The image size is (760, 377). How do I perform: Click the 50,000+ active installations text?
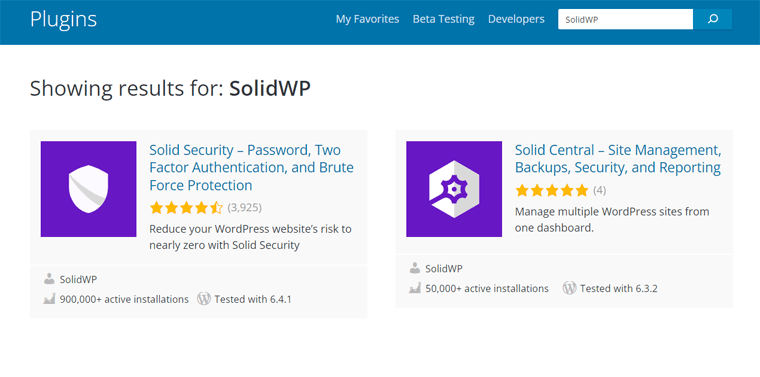487,289
